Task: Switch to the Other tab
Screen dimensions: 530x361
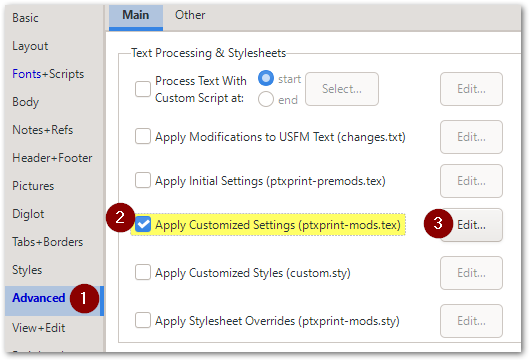Action: pyautogui.click(x=190, y=15)
